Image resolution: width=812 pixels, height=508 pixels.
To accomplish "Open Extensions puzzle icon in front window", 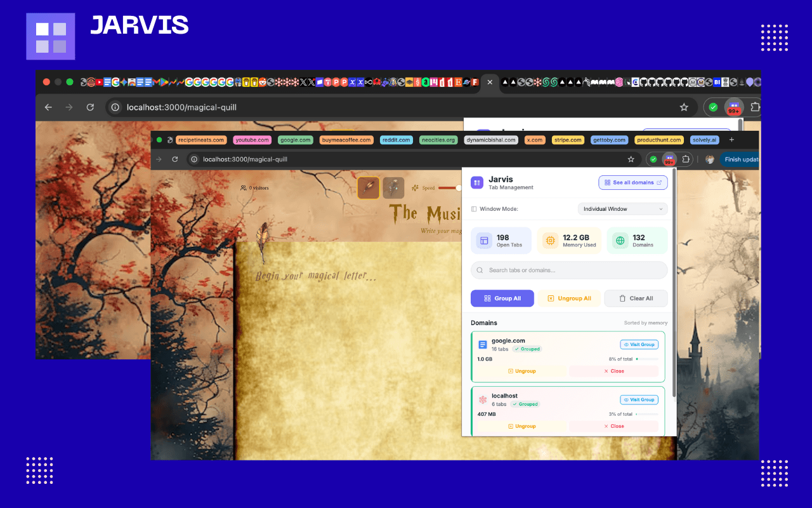I will tap(687, 159).
